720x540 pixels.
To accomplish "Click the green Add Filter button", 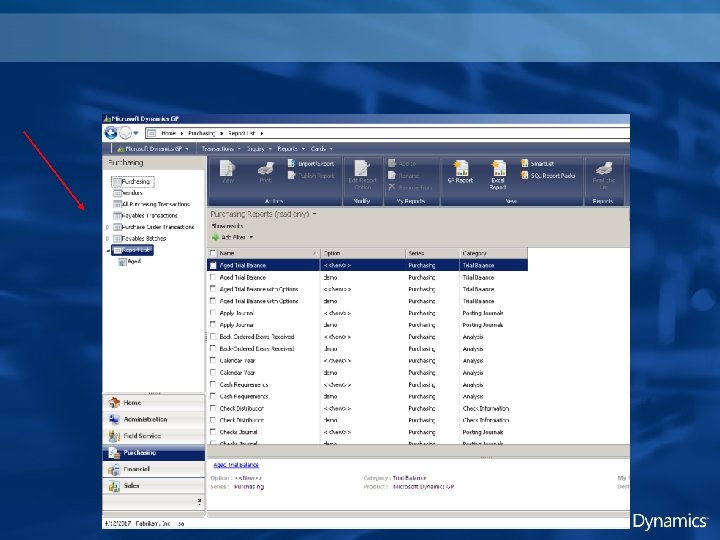I will (232, 237).
